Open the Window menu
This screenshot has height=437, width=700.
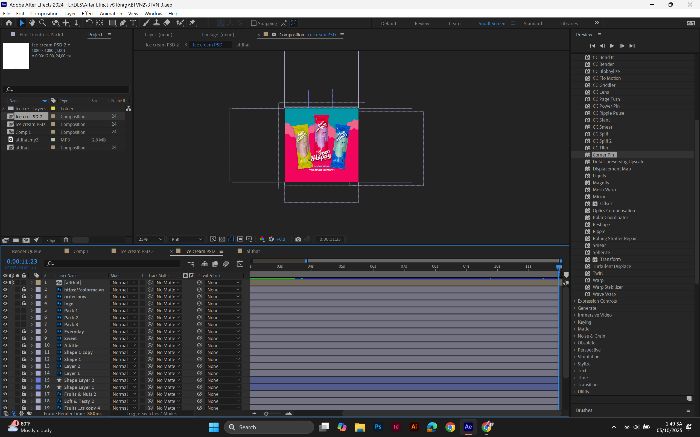pyautogui.click(x=153, y=14)
